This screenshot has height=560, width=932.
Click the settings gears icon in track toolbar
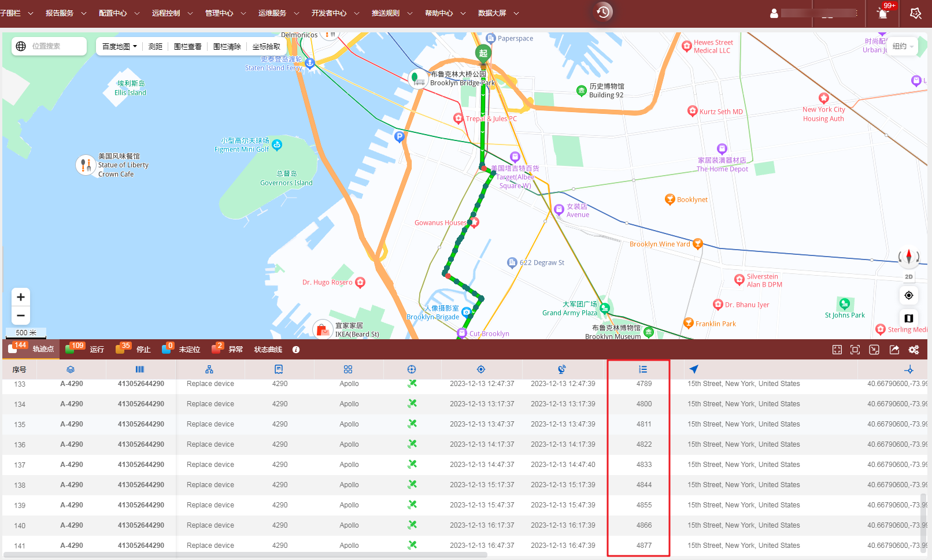tap(913, 350)
